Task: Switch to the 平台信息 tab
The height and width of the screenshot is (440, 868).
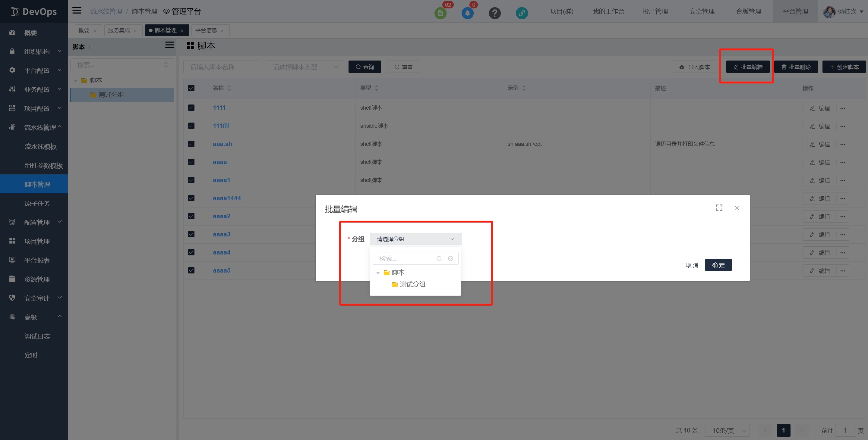Action: pyautogui.click(x=206, y=30)
